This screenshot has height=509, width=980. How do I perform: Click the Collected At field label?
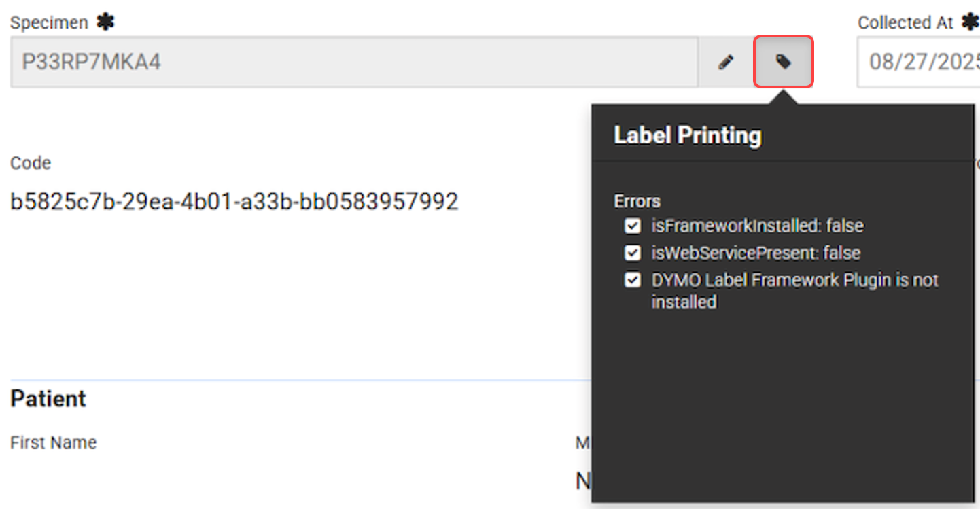click(905, 22)
